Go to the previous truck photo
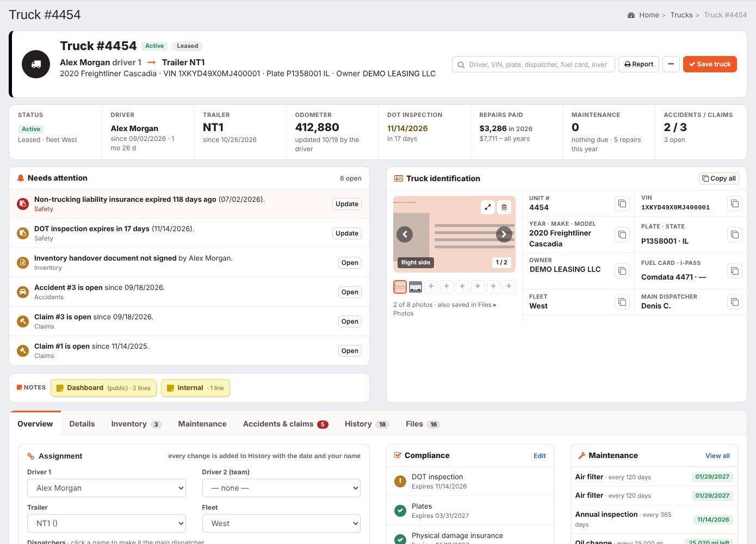This screenshot has height=544, width=756. (x=405, y=234)
